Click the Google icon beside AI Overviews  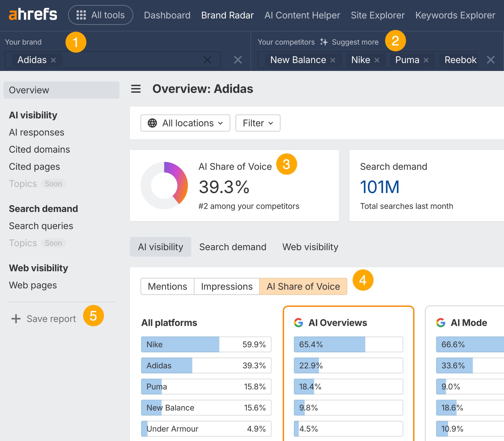coord(298,323)
